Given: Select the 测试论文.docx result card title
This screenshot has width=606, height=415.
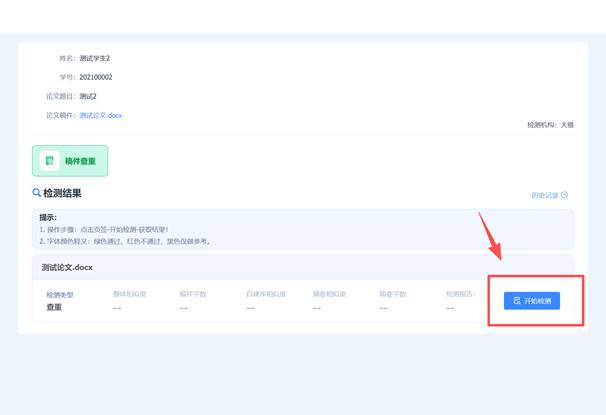Looking at the screenshot, I should pos(67,268).
